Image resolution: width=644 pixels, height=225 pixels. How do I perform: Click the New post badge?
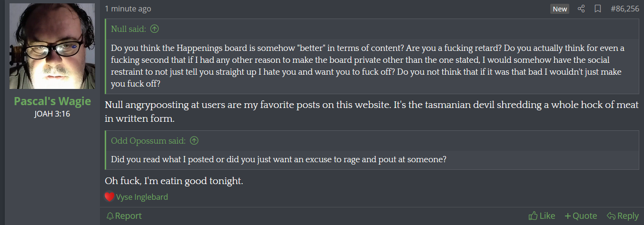click(x=560, y=9)
